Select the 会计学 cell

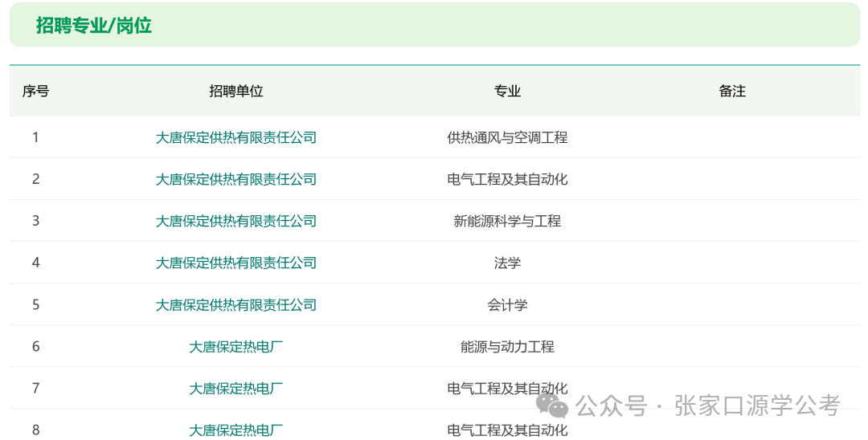point(507,304)
